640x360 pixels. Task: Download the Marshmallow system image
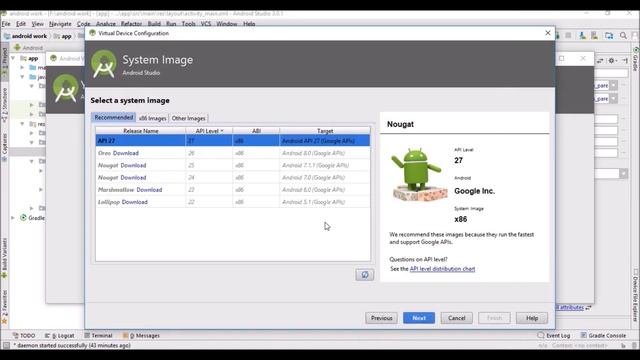pyautogui.click(x=149, y=190)
